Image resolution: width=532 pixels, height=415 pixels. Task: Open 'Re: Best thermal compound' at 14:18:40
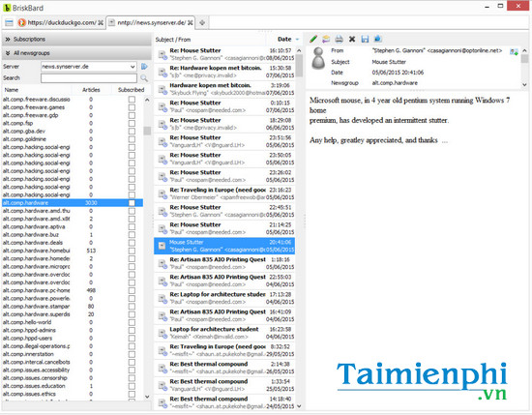pos(224,402)
